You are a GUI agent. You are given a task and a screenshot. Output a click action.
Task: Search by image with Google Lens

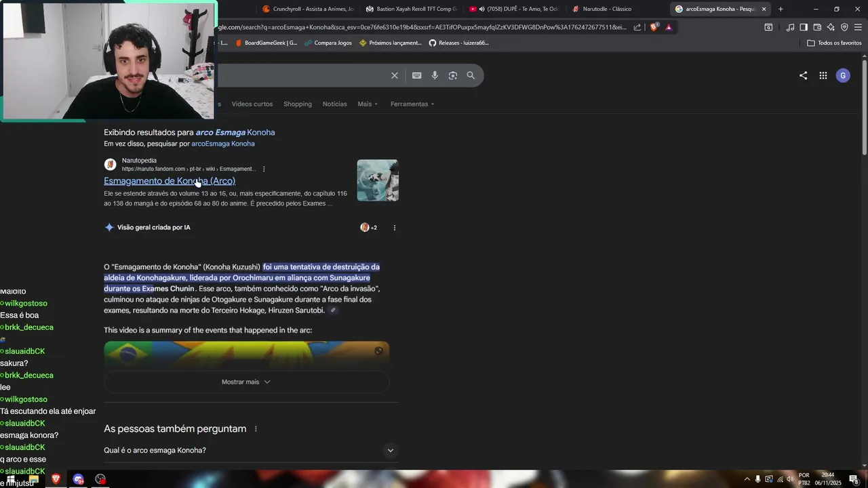pos(453,75)
